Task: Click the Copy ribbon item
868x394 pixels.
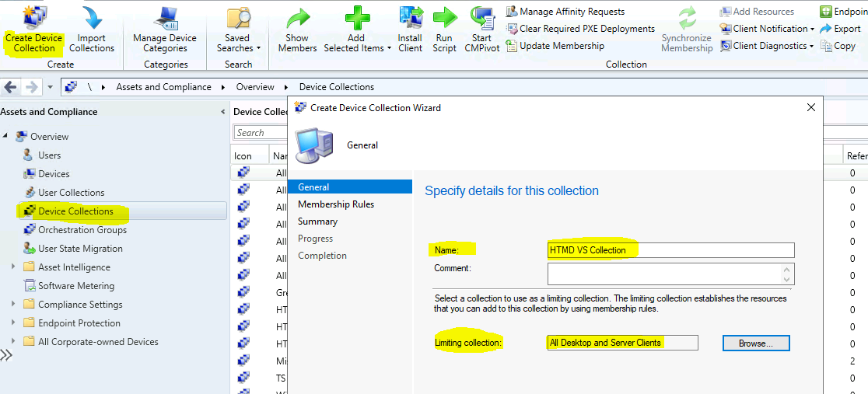Action: pyautogui.click(x=838, y=46)
